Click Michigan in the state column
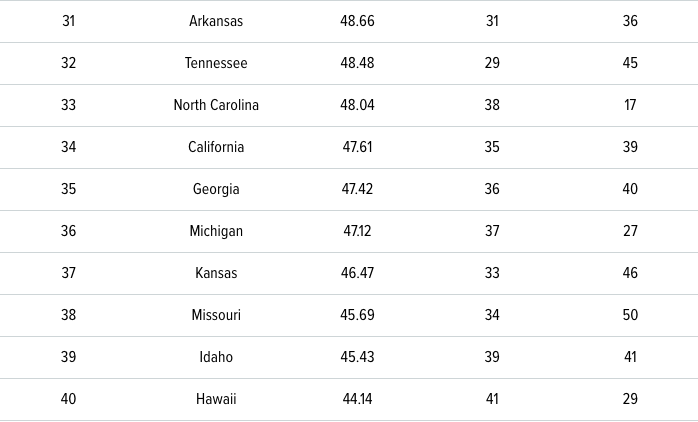The width and height of the screenshot is (698, 422). click(x=216, y=231)
